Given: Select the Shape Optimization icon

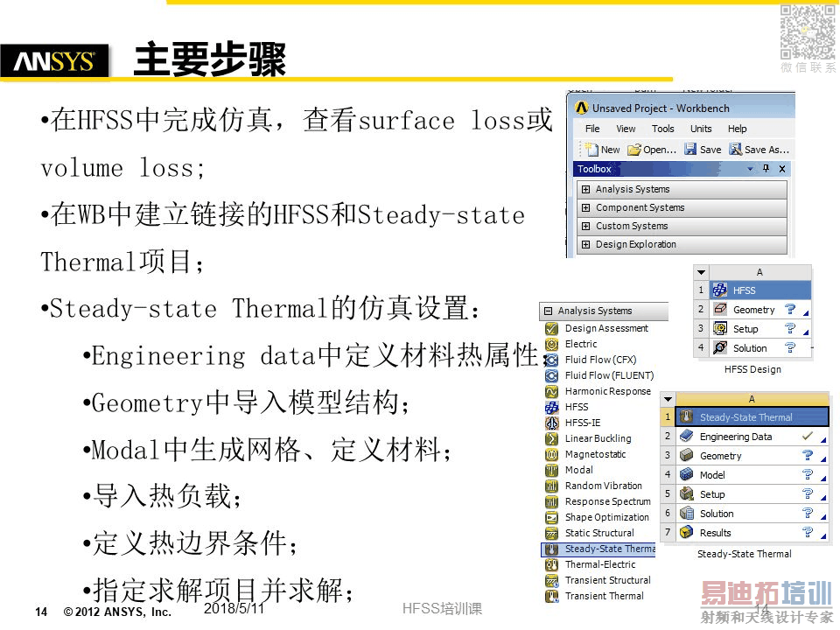Looking at the screenshot, I should click(x=551, y=517).
